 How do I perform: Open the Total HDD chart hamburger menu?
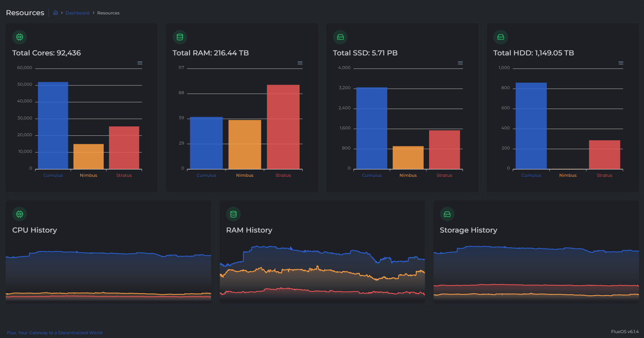(x=621, y=63)
